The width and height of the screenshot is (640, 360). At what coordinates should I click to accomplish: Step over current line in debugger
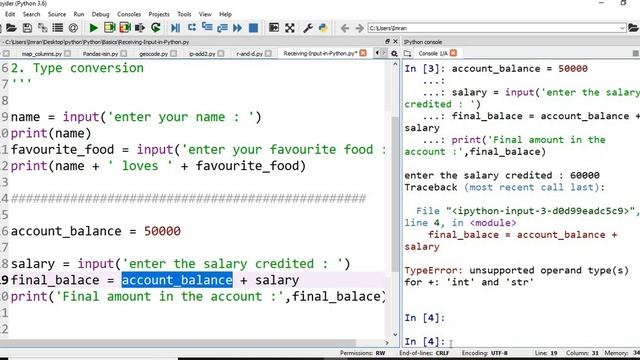pos(191,28)
